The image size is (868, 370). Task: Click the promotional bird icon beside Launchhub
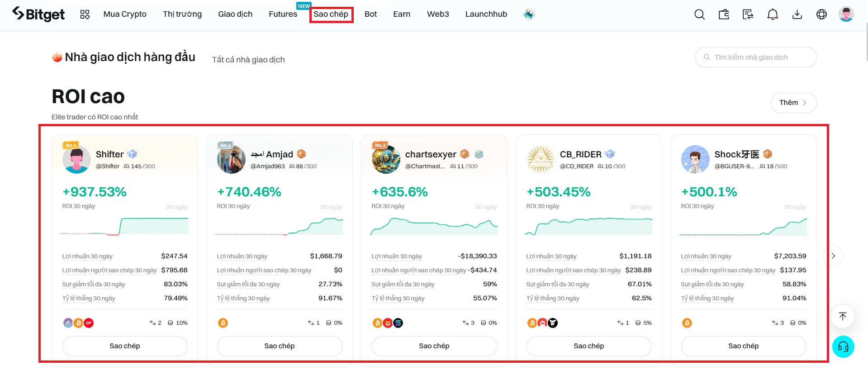(529, 14)
